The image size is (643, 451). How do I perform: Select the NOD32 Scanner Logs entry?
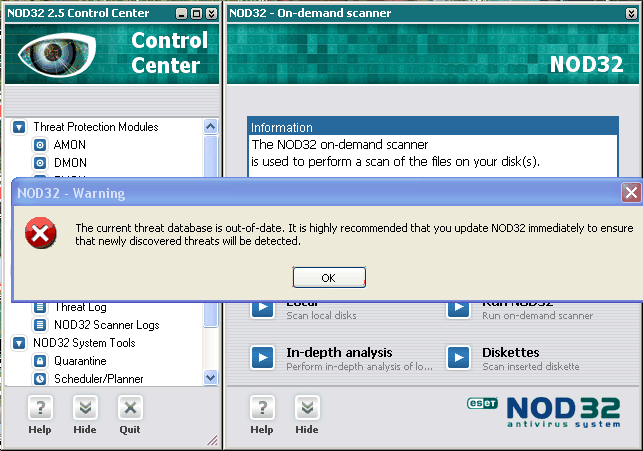click(107, 325)
